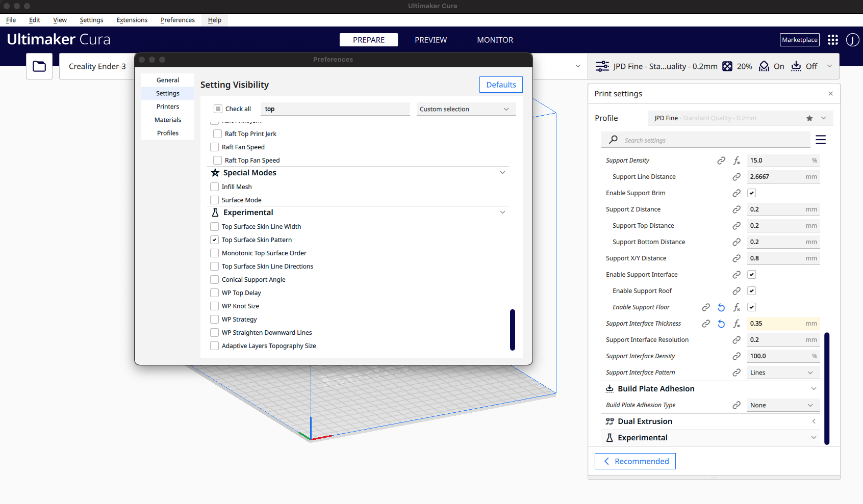The height and width of the screenshot is (504, 863).
Task: Click link icon for Support Interface Pattern
Action: [737, 373]
